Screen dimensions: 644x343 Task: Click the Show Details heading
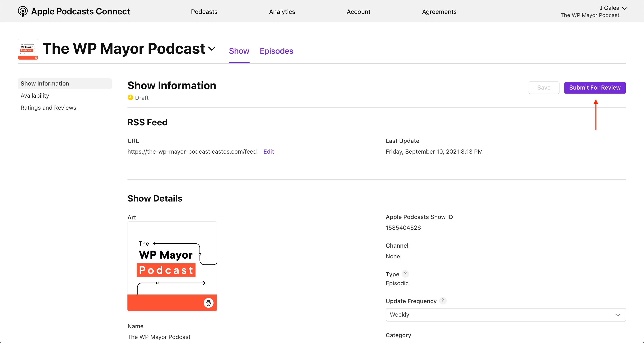click(155, 199)
